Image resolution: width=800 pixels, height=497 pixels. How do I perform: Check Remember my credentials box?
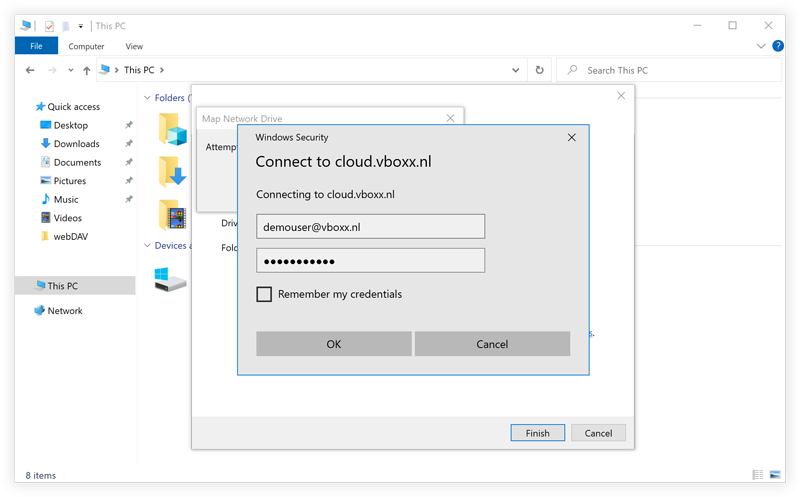[x=264, y=294]
